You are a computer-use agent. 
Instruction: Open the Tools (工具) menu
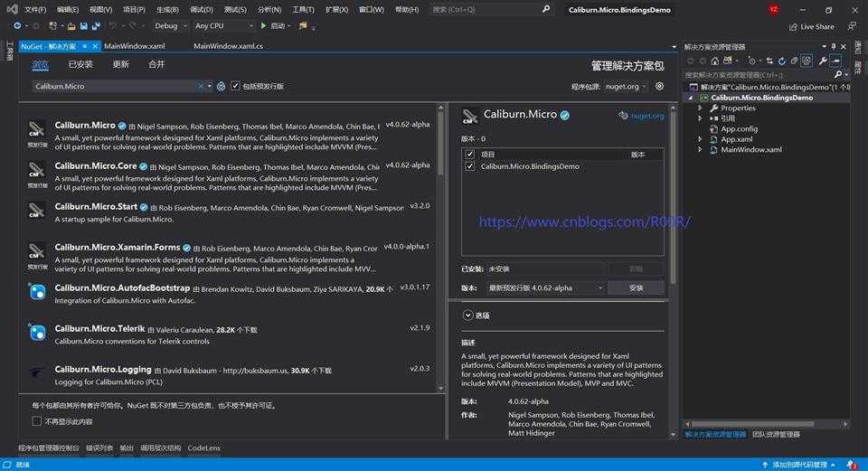click(x=303, y=9)
